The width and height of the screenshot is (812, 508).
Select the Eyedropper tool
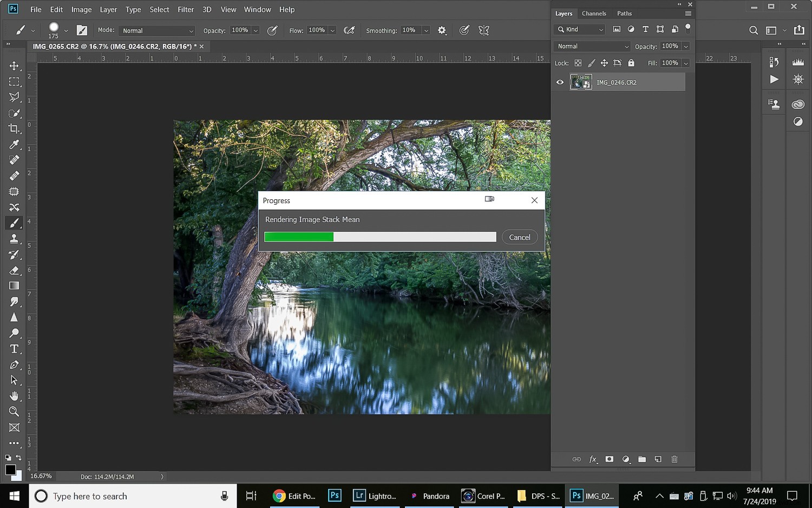coord(14,144)
